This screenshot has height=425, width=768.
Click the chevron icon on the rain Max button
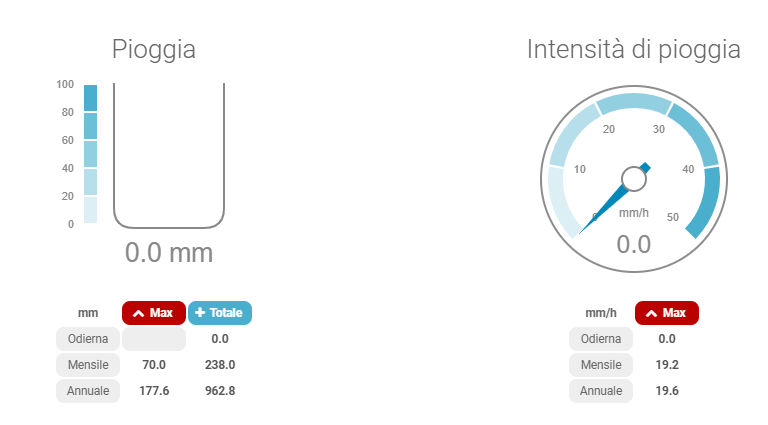pos(138,313)
